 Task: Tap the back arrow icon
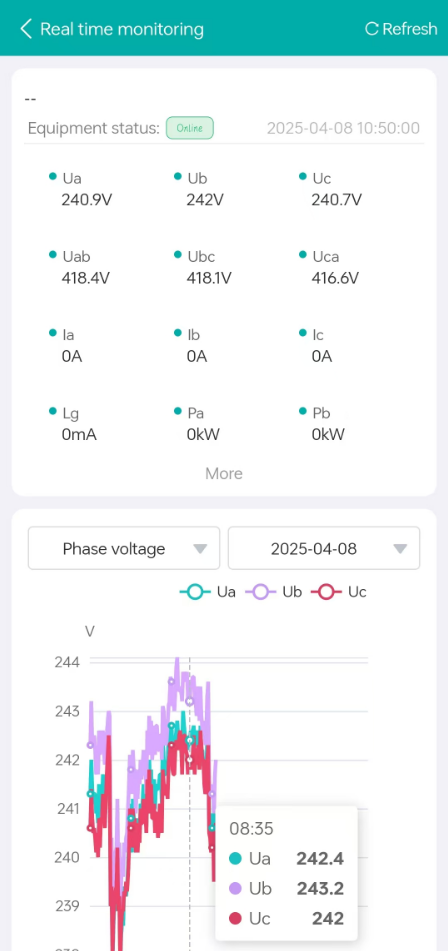[x=25, y=29]
